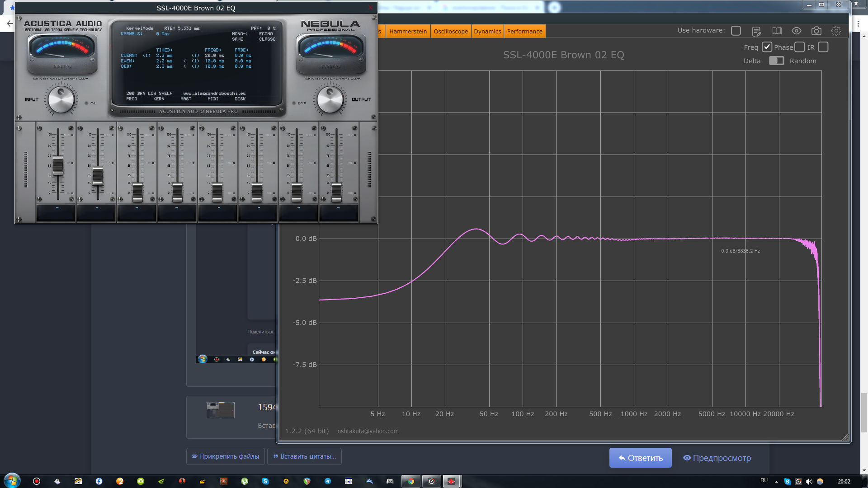This screenshot has height=488, width=868.
Task: Open the MAST page in Nebula display
Action: (x=186, y=99)
